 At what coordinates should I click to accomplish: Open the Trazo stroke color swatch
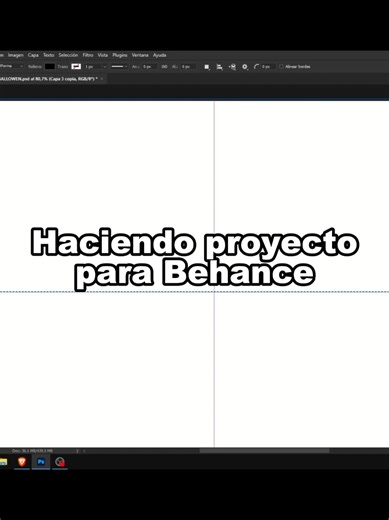76,66
